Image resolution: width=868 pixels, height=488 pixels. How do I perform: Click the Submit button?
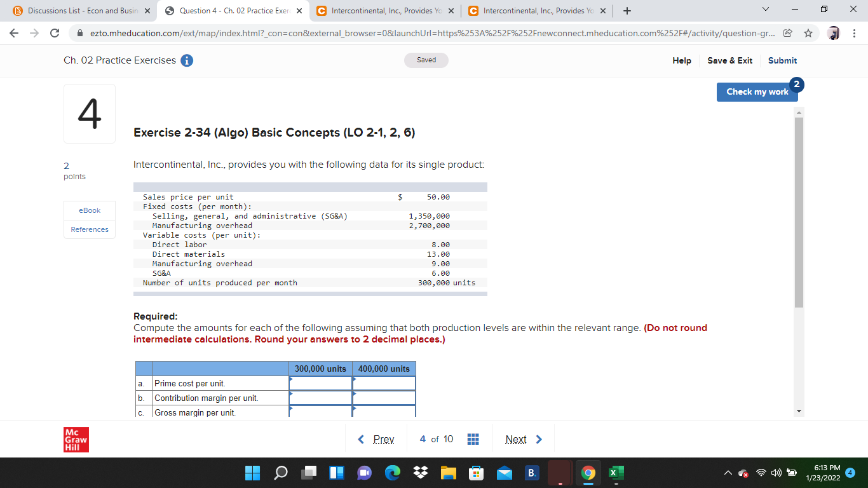click(782, 60)
